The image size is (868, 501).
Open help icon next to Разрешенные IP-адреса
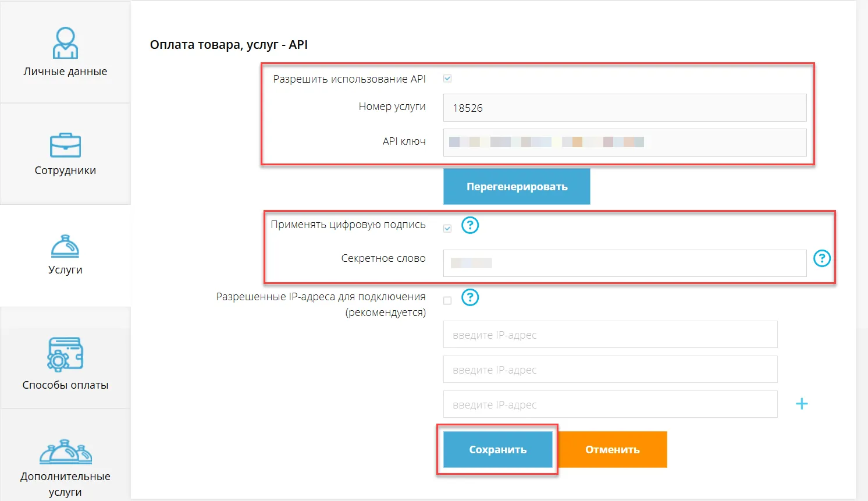click(470, 297)
